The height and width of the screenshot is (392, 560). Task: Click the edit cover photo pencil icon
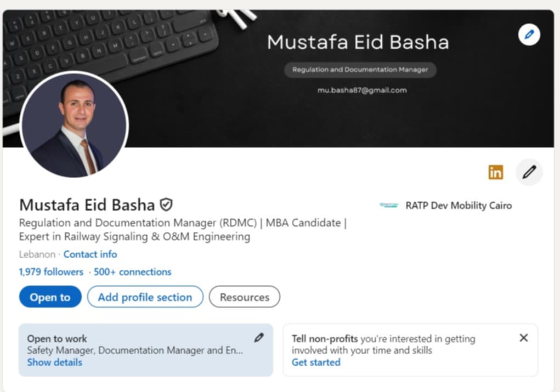pyautogui.click(x=529, y=35)
